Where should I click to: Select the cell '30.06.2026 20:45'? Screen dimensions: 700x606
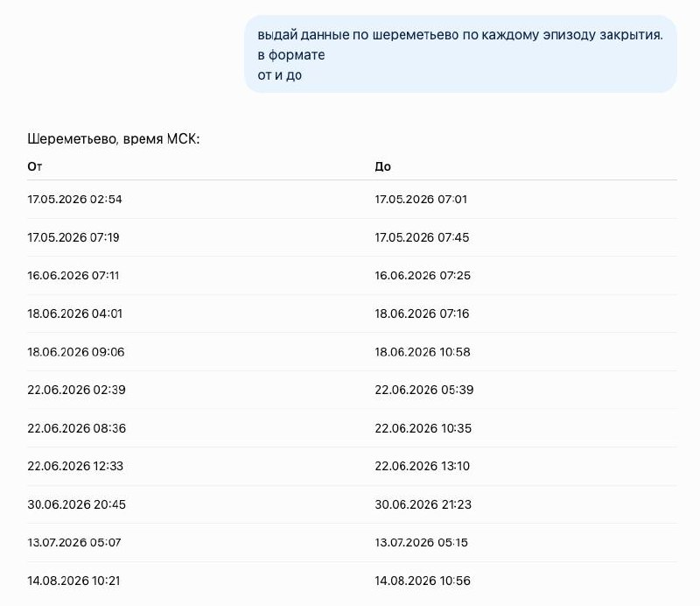click(x=77, y=504)
